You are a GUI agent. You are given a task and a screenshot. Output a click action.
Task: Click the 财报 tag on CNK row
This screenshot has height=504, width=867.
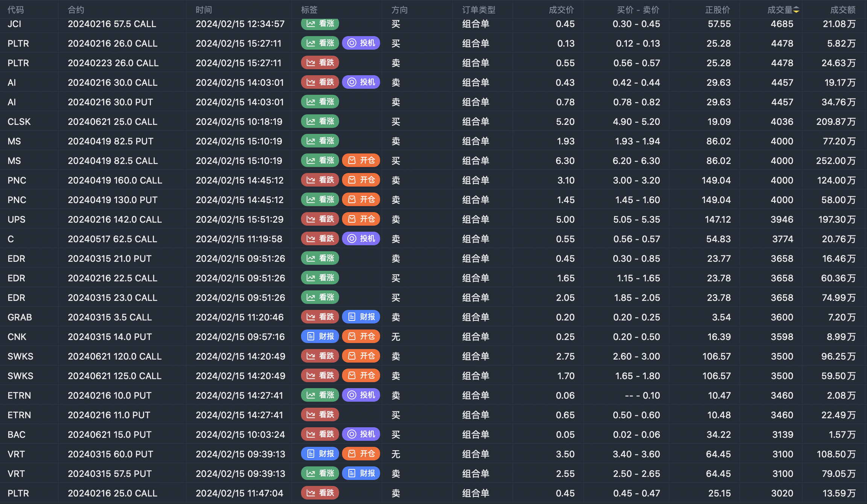point(320,337)
